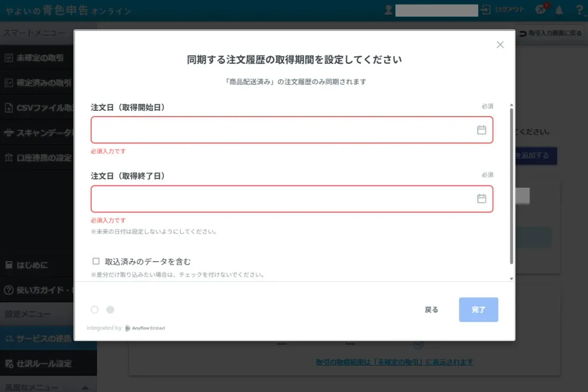588x392 pixels.
Task: Collapse the 高度なメニュー section arrow
Action: [85, 387]
